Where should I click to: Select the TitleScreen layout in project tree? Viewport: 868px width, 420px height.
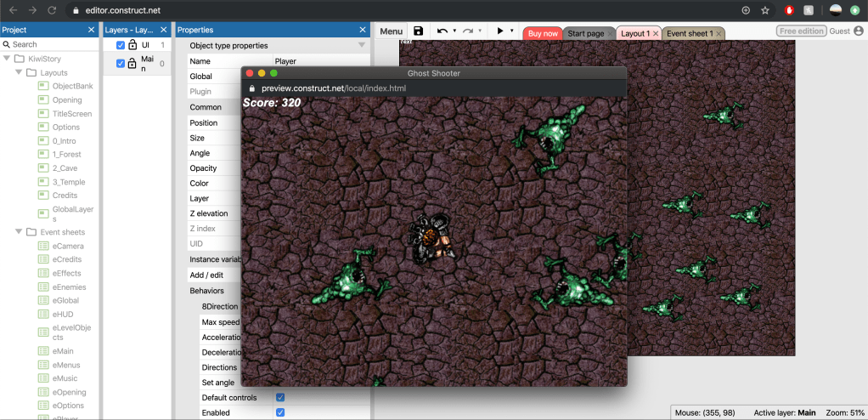pyautogui.click(x=71, y=113)
